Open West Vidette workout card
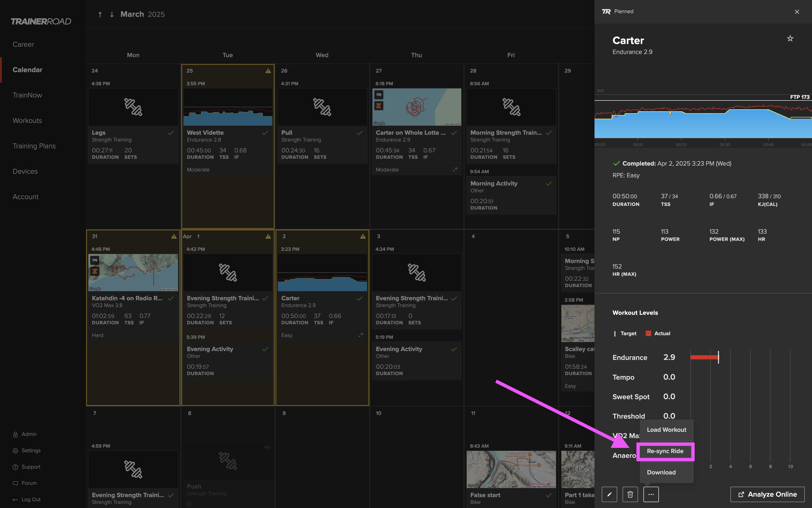Image resolution: width=812 pixels, height=508 pixels. [x=227, y=131]
